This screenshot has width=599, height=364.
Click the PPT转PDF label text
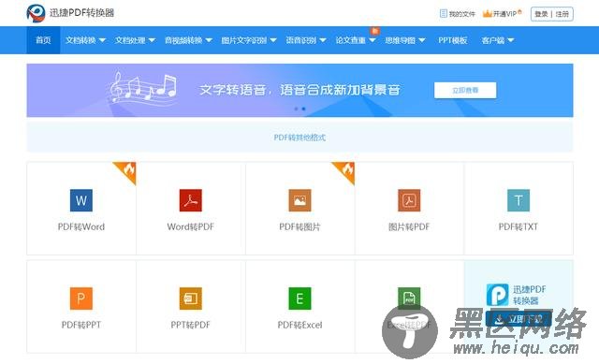click(x=191, y=325)
